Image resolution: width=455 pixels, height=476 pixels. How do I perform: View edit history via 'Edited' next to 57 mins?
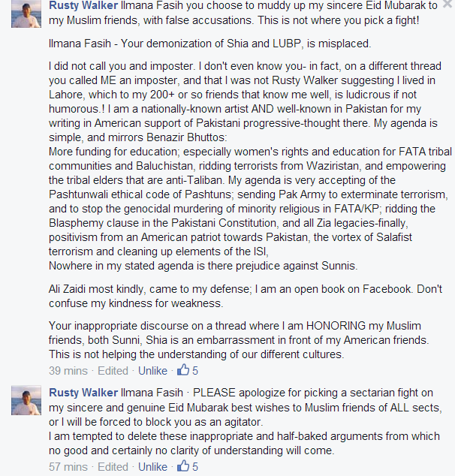pyautogui.click(x=113, y=466)
